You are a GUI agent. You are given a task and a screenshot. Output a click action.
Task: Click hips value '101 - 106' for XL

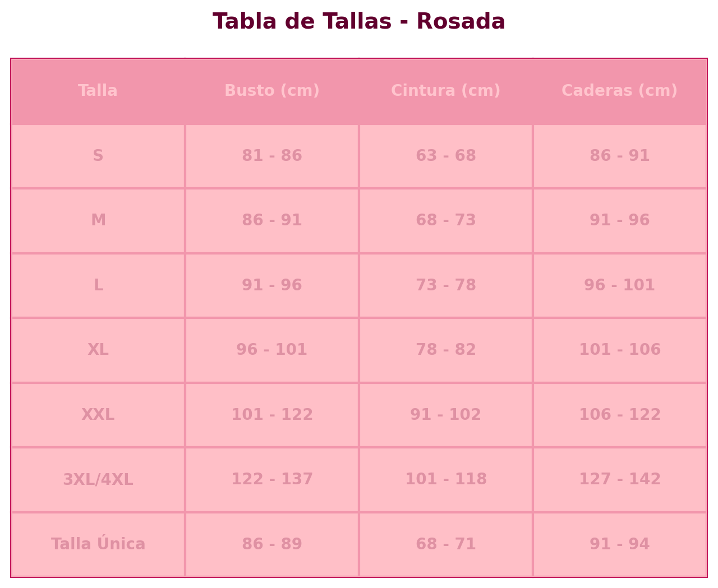click(619, 350)
